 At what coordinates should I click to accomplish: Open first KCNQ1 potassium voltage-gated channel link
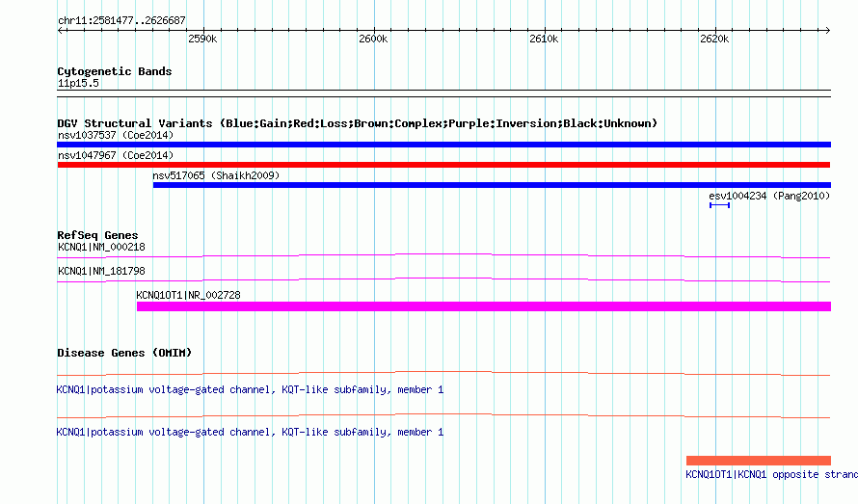click(250, 389)
